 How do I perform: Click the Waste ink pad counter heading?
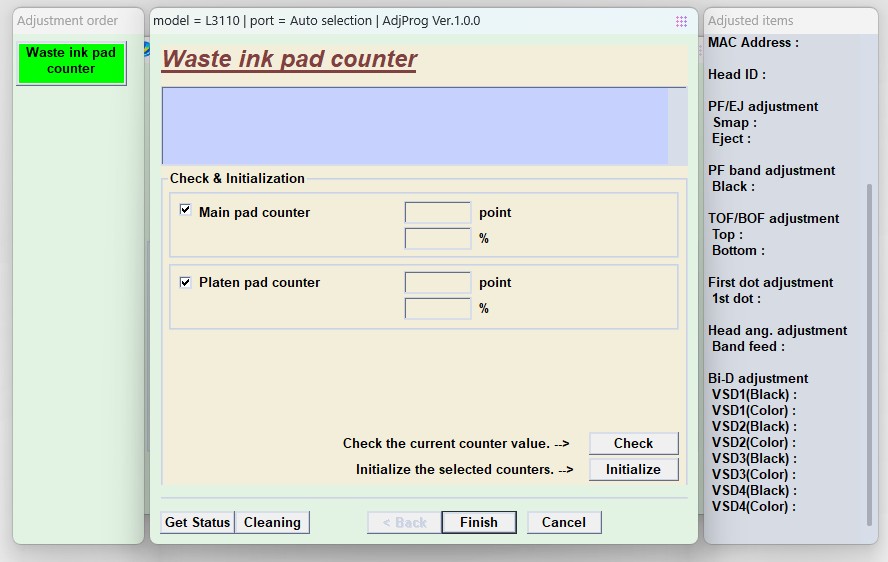click(289, 59)
